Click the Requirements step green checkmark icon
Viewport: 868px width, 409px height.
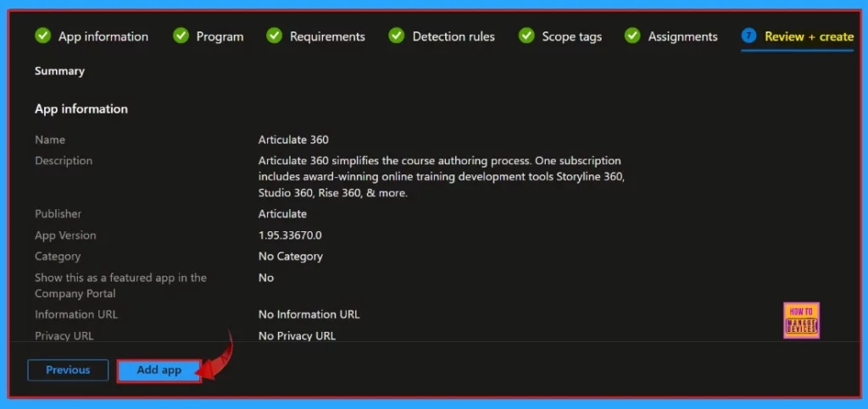(x=274, y=36)
